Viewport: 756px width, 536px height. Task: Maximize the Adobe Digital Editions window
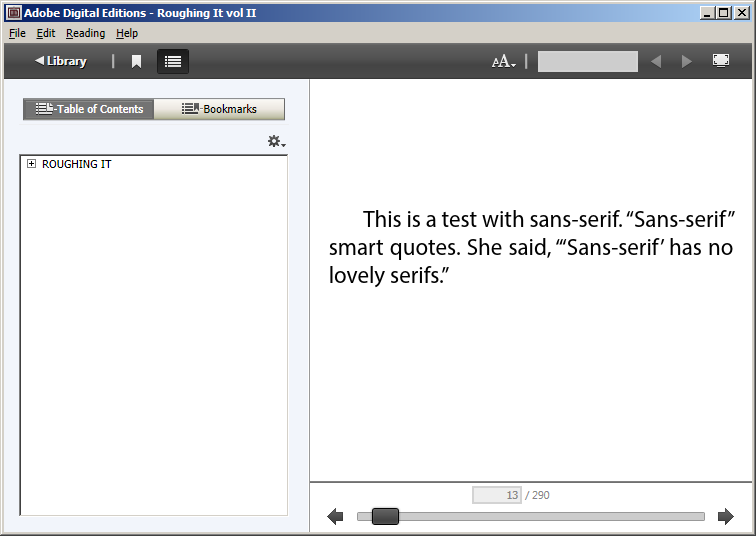coord(724,13)
